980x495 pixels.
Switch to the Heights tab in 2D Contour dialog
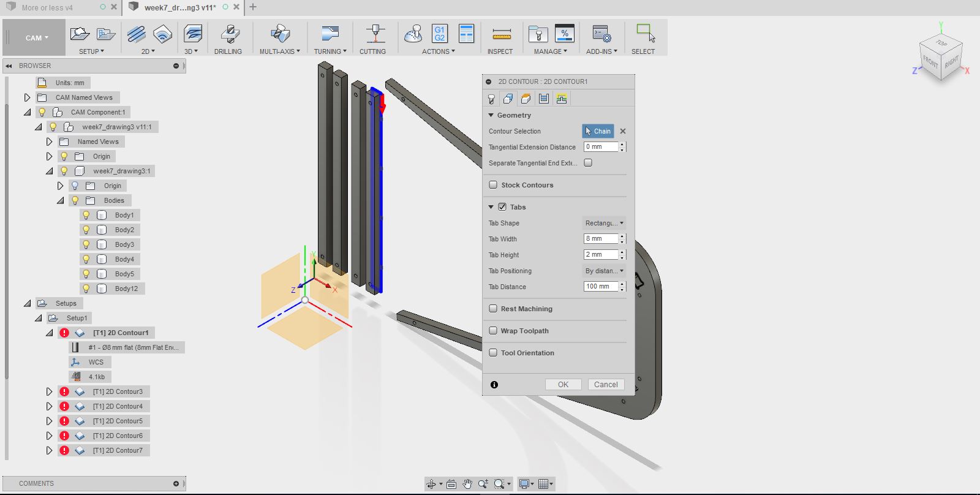526,99
